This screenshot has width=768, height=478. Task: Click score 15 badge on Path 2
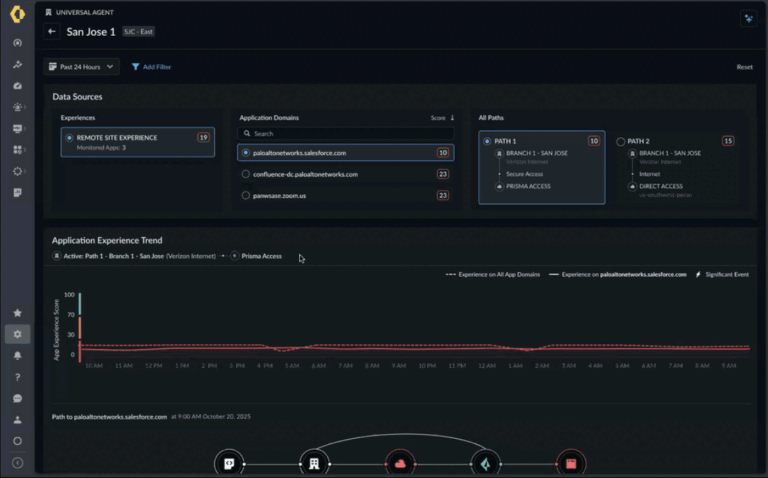(728, 141)
